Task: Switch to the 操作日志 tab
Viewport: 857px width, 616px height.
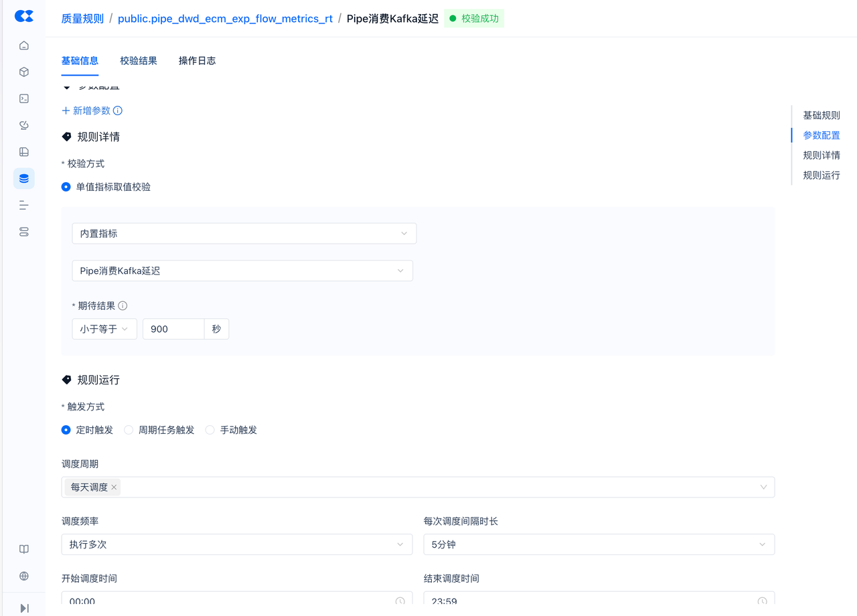Action: 197,61
